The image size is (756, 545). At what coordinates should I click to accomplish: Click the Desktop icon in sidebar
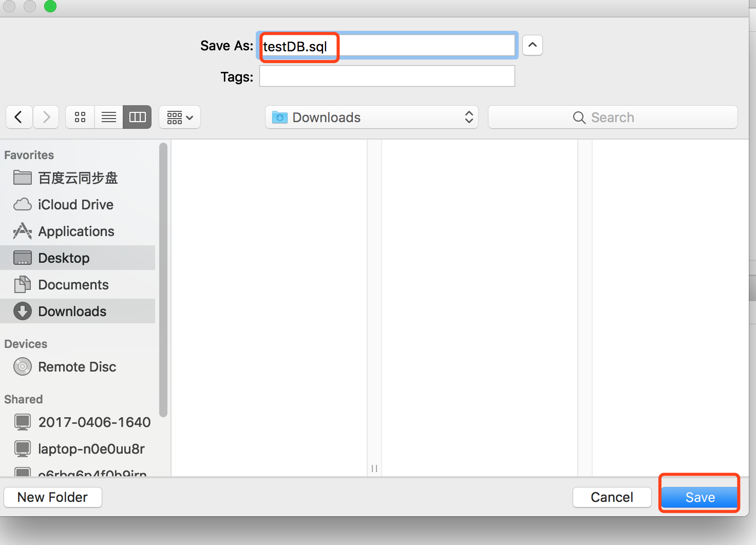(22, 258)
